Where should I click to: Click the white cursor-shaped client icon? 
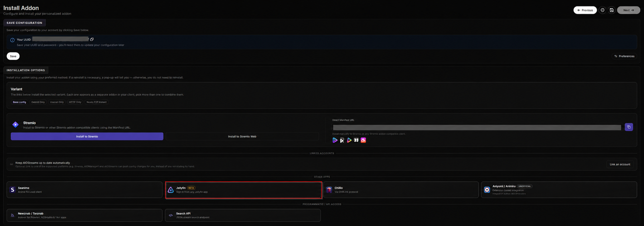342,140
